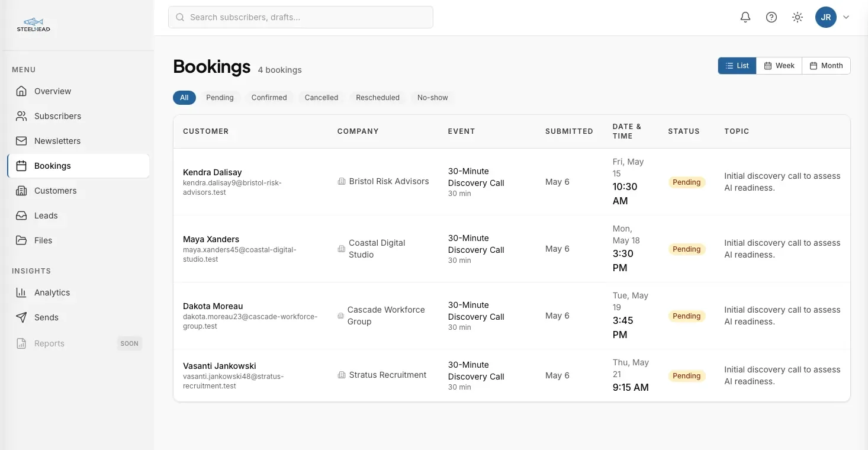
Task: Select Vasanti Jankowski customer name
Action: (220, 366)
